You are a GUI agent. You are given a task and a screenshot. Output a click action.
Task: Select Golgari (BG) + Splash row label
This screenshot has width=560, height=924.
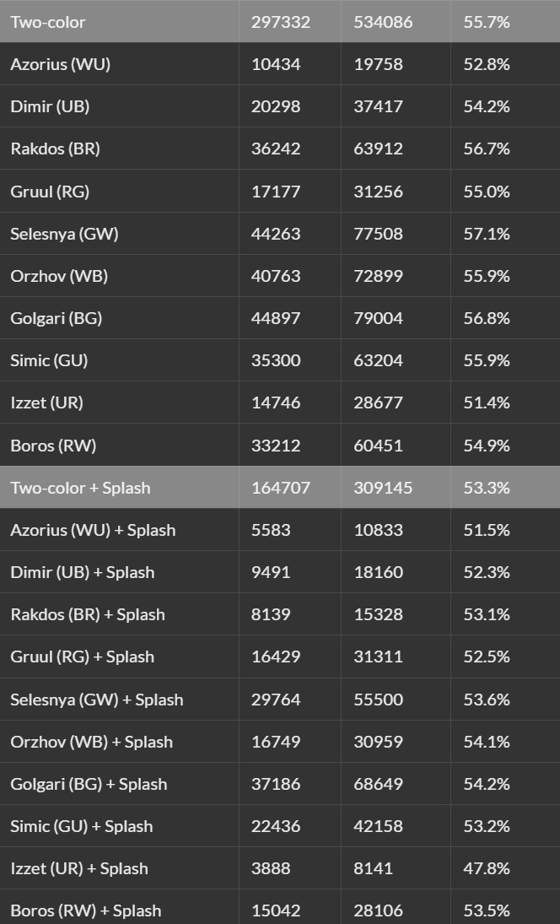89,784
